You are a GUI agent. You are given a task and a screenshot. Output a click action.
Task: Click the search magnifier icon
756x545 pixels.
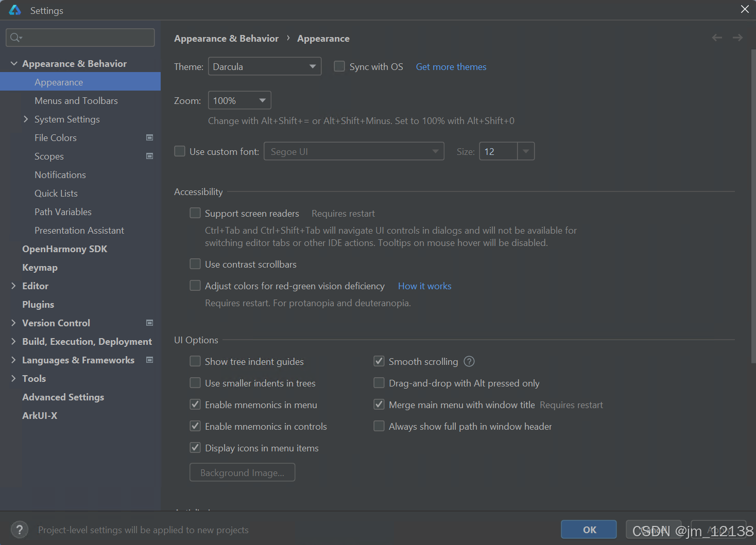(x=16, y=38)
